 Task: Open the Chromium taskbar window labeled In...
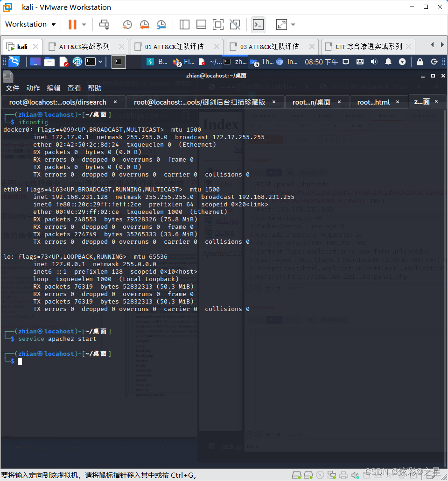pyautogui.click(x=287, y=62)
